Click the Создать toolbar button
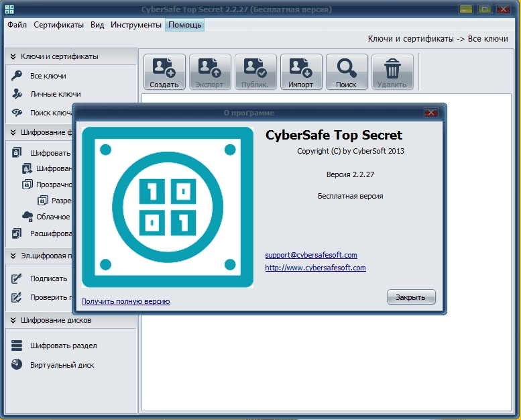The image size is (521, 420). (164, 72)
